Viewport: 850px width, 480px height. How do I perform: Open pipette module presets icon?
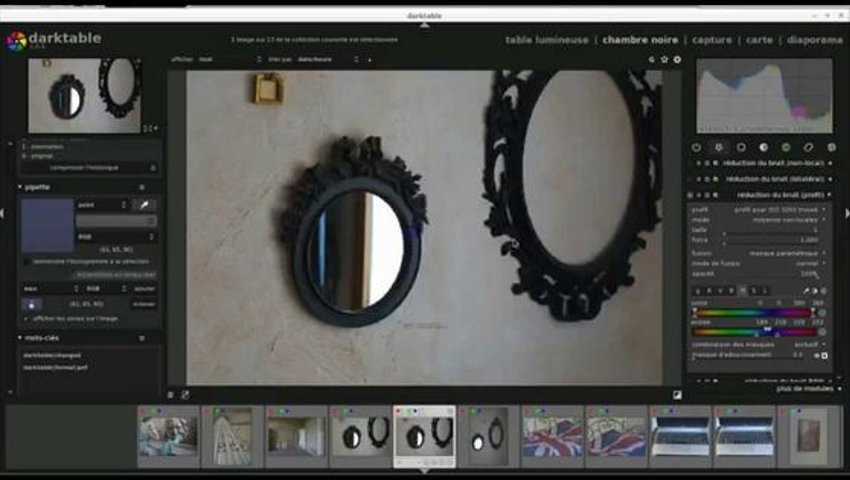coord(142,187)
